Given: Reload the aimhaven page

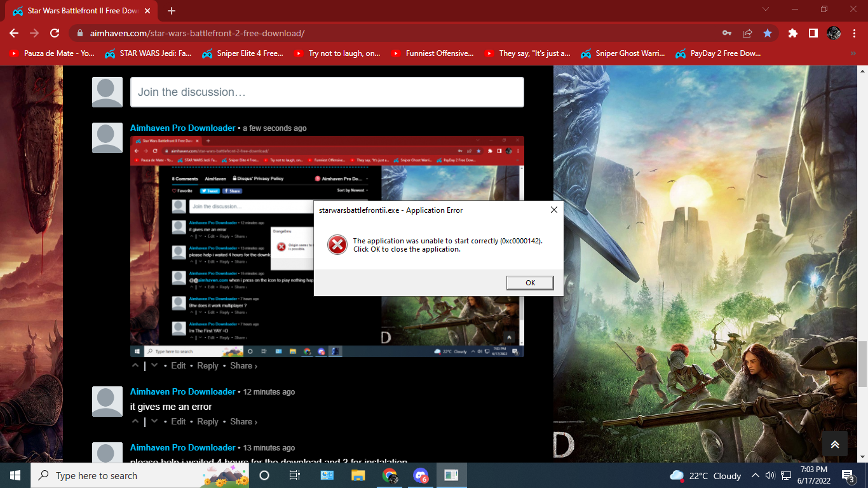Looking at the screenshot, I should pos(55,33).
